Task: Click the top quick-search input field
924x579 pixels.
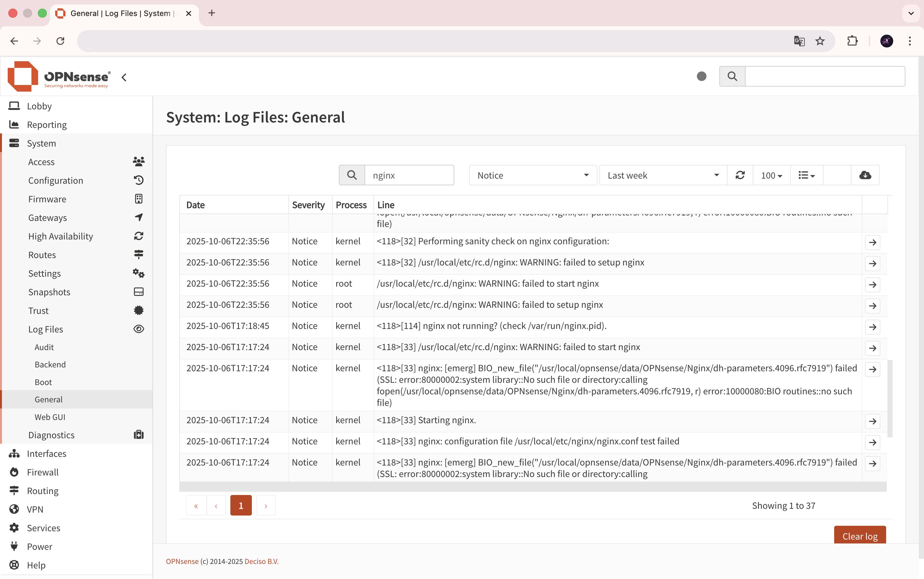Action: click(x=825, y=76)
